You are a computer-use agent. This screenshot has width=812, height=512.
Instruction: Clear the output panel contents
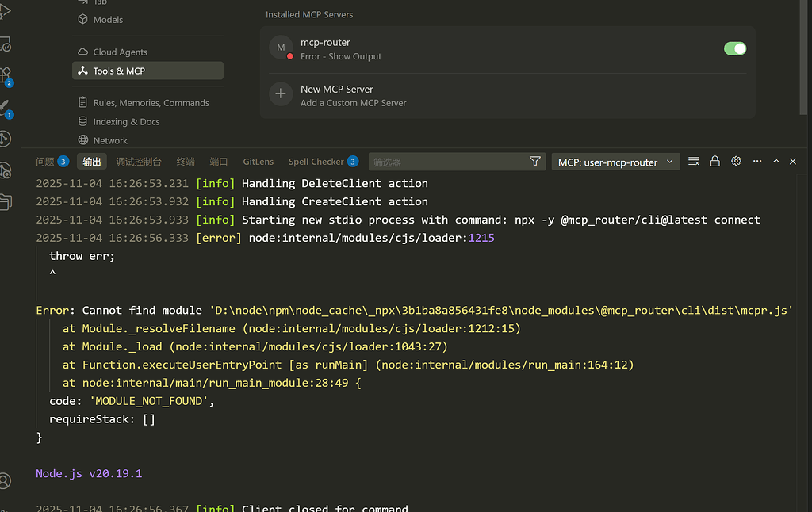[693, 162]
